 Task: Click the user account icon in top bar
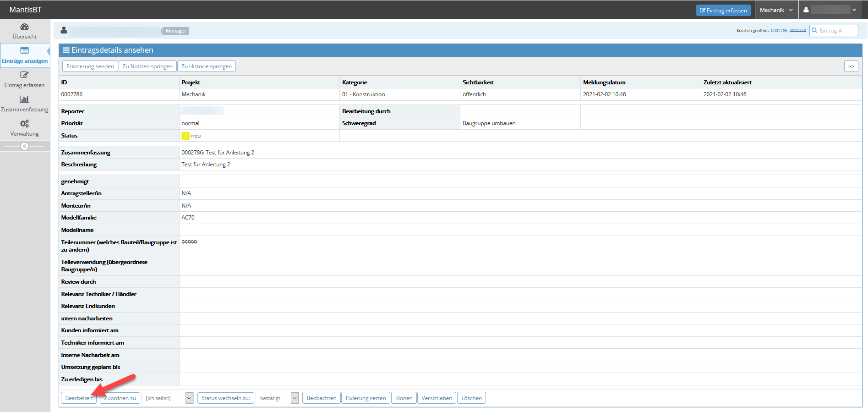pos(806,10)
